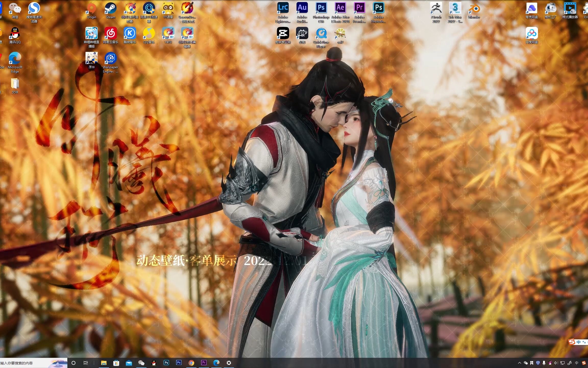Open File Explorer from the taskbar
The height and width of the screenshot is (368, 588).
104,363
